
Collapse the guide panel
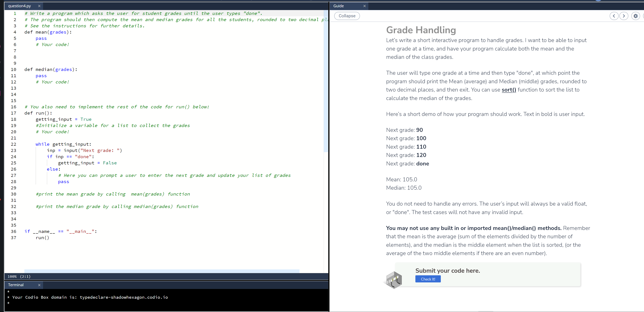pos(347,16)
